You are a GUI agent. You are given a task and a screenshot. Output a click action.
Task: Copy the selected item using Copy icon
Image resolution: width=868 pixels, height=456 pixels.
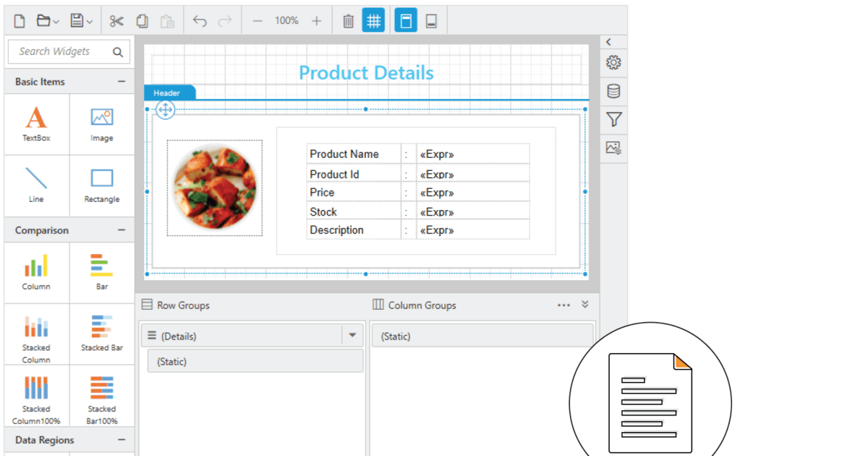[x=142, y=21]
